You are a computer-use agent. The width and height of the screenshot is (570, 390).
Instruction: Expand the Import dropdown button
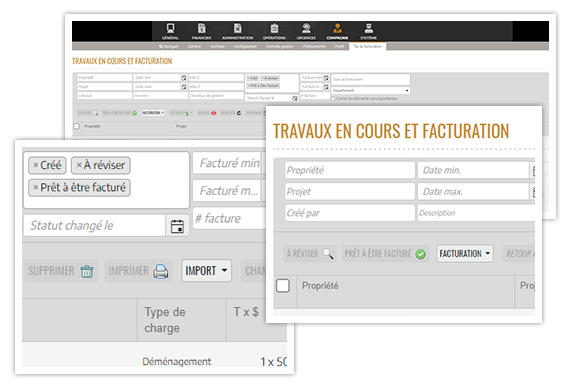point(206,270)
